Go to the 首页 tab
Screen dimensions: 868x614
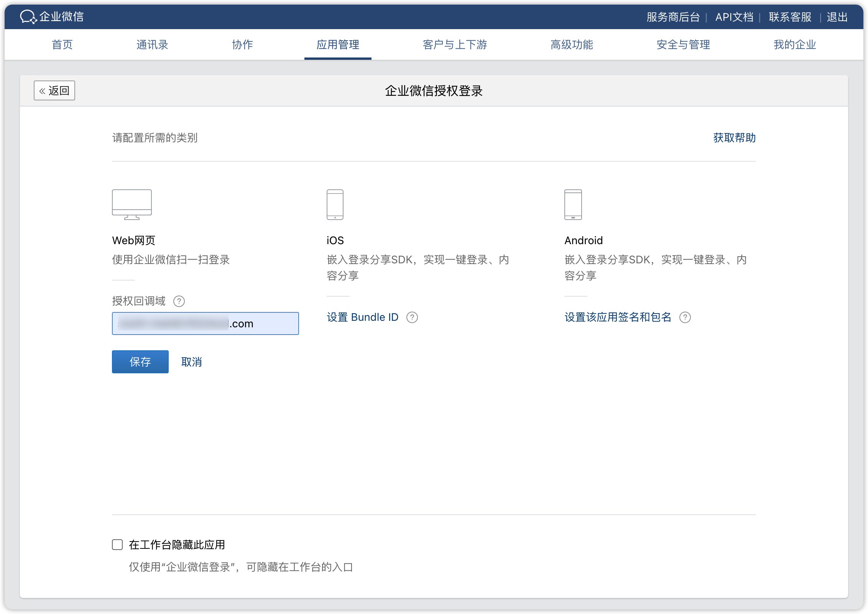point(62,44)
